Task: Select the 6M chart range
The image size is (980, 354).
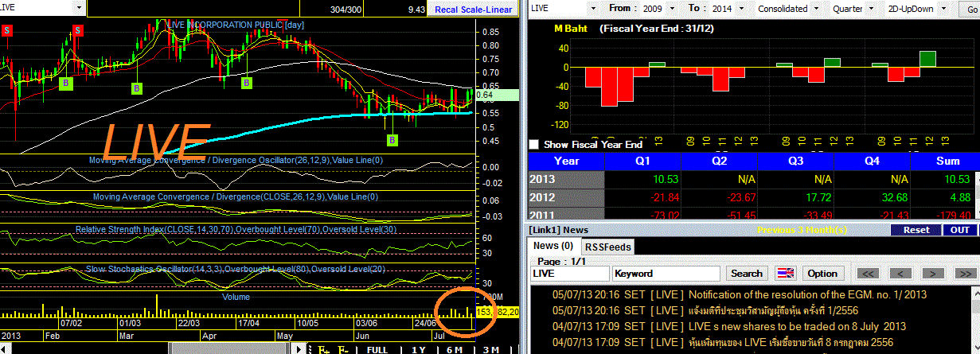Action: coord(455,349)
